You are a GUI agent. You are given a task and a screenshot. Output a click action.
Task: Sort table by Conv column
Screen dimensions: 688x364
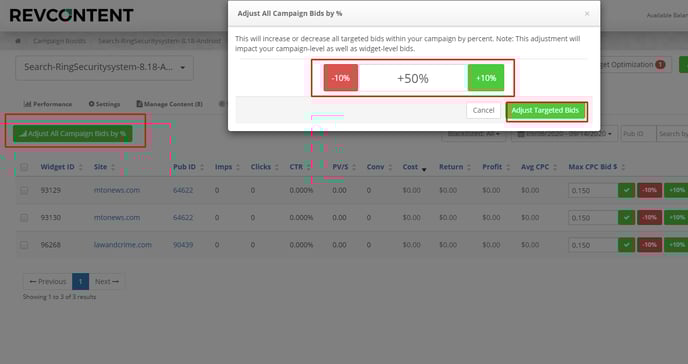pos(379,167)
